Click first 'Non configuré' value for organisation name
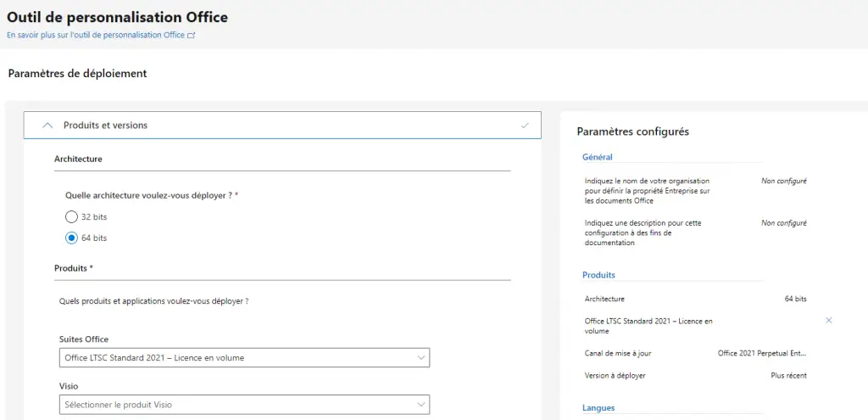 784,181
